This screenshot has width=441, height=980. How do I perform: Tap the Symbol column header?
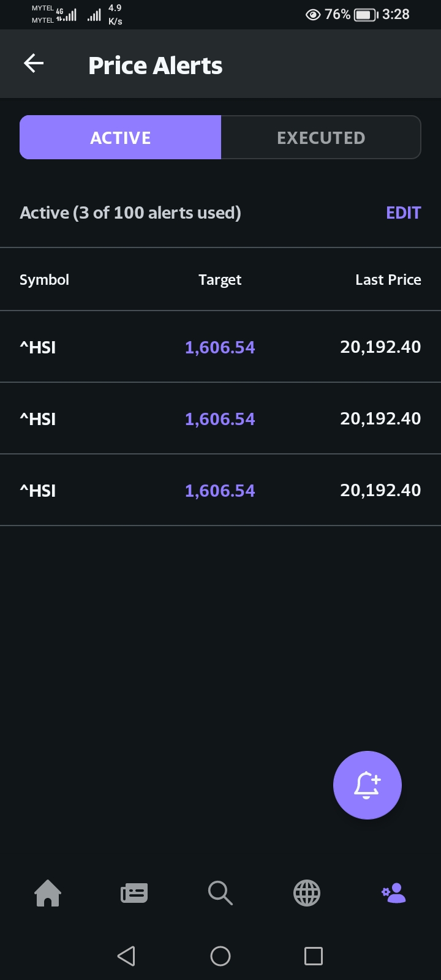44,280
